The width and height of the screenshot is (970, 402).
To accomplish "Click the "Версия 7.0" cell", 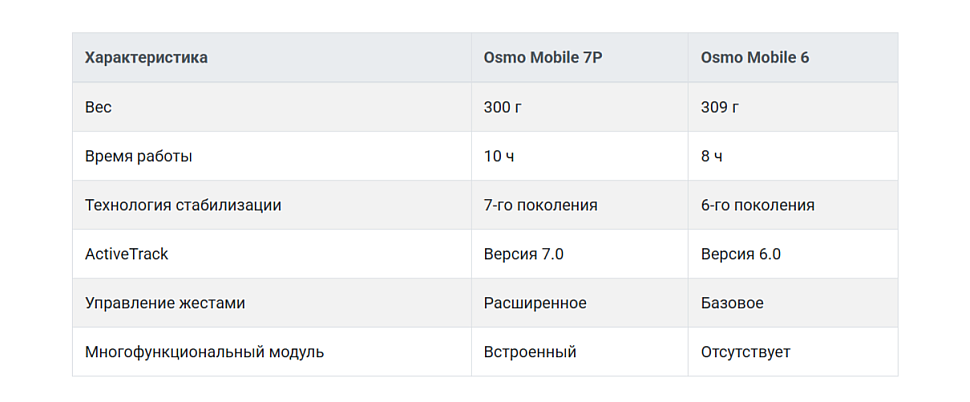I will click(523, 254).
